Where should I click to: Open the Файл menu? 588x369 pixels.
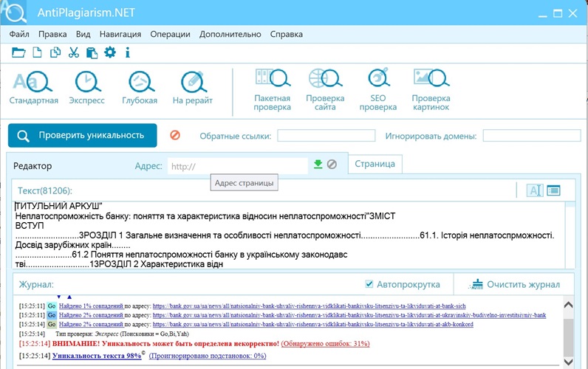[19, 34]
